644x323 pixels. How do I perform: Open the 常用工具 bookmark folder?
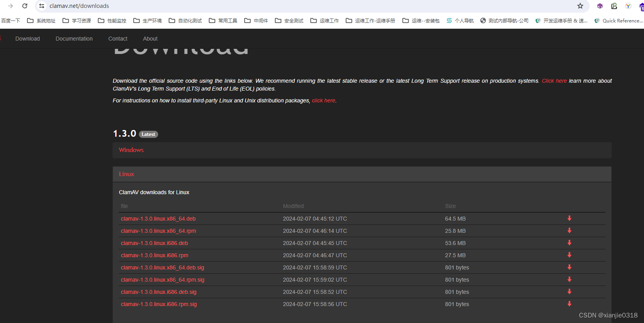223,20
